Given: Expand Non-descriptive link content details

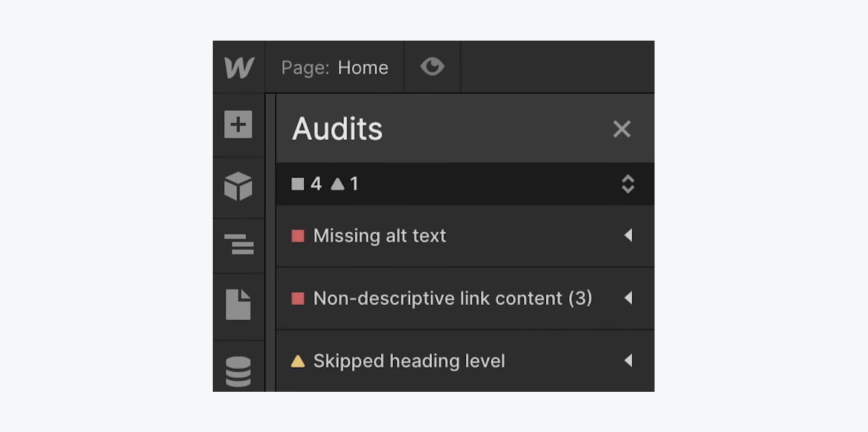Looking at the screenshot, I should point(629,298).
